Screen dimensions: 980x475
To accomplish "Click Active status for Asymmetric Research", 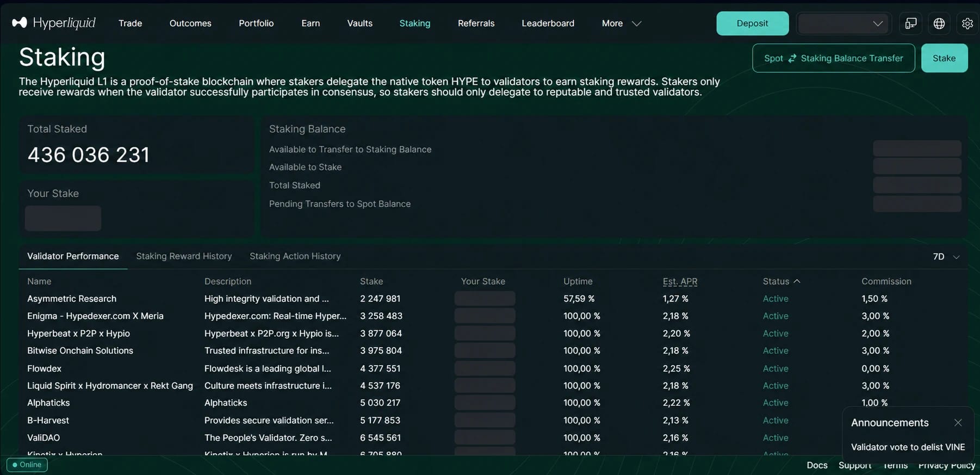I will pos(776,299).
